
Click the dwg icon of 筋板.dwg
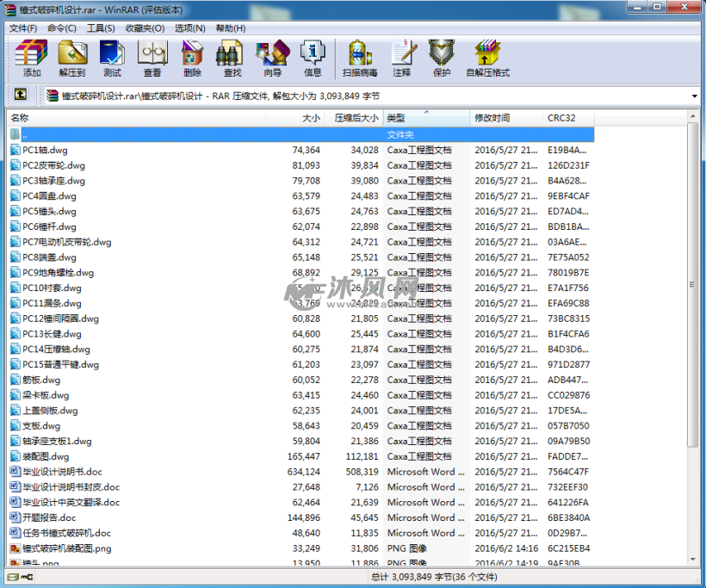tap(15, 380)
